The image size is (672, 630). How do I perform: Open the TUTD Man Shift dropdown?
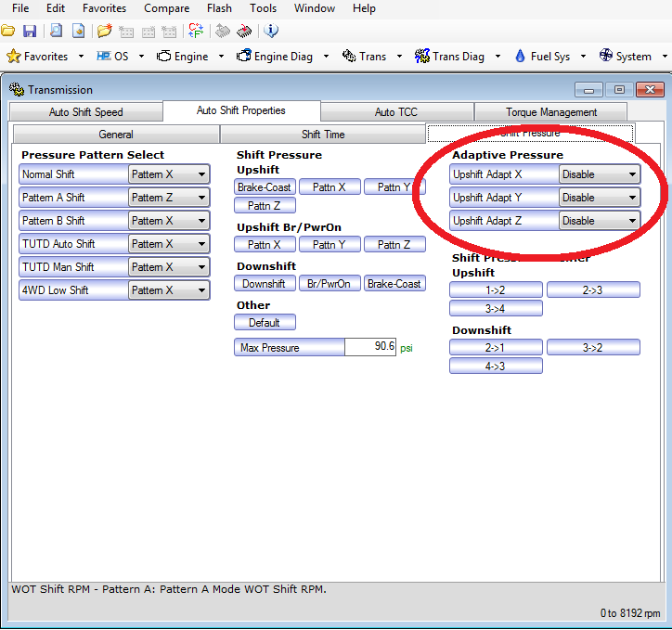point(168,267)
